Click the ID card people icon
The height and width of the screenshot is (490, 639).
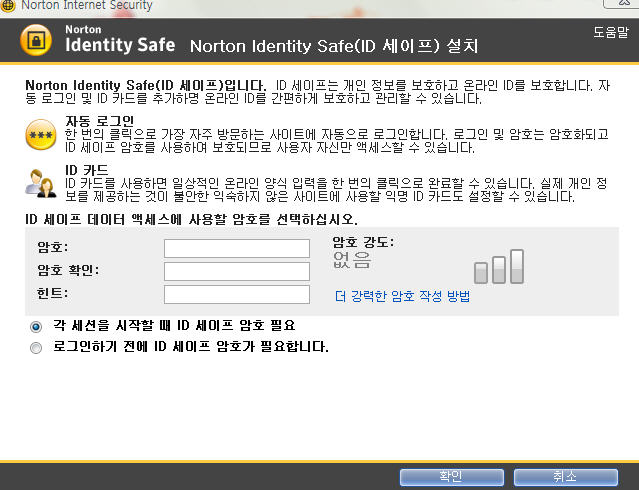[x=41, y=183]
